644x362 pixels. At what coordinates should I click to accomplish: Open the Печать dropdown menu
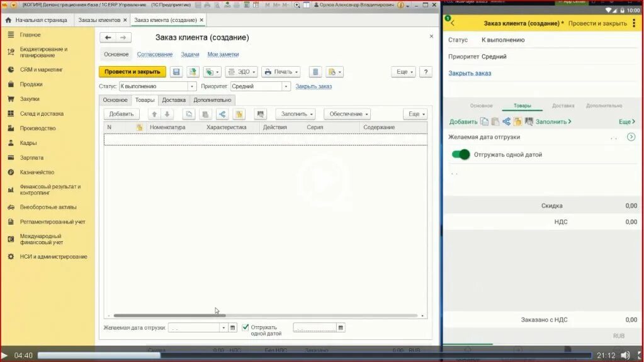[x=281, y=72]
